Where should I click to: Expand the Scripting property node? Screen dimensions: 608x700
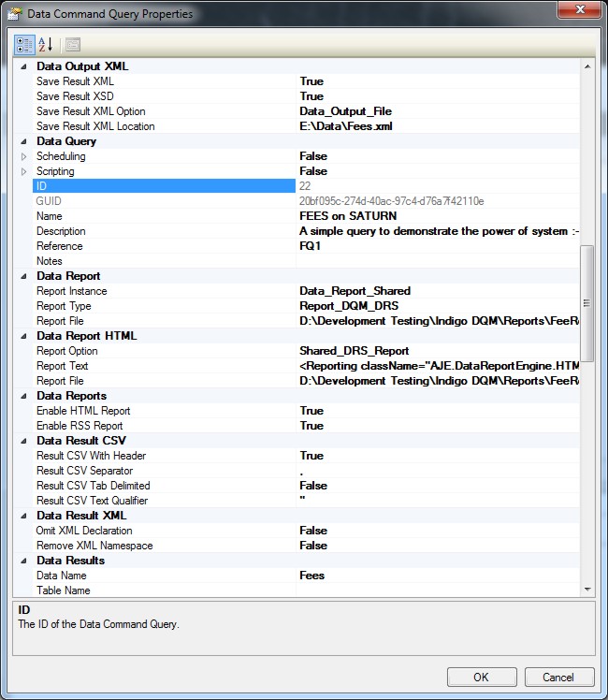pos(24,171)
